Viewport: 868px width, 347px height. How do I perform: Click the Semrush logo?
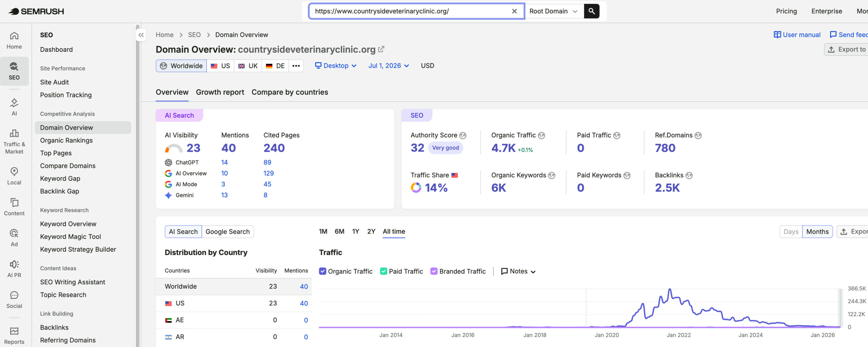pos(36,11)
